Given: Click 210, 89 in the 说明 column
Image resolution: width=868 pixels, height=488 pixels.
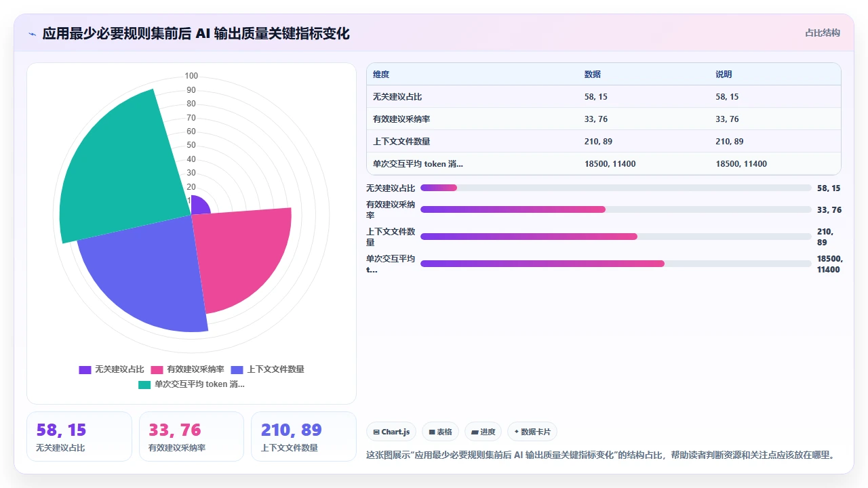Looking at the screenshot, I should [x=730, y=142].
